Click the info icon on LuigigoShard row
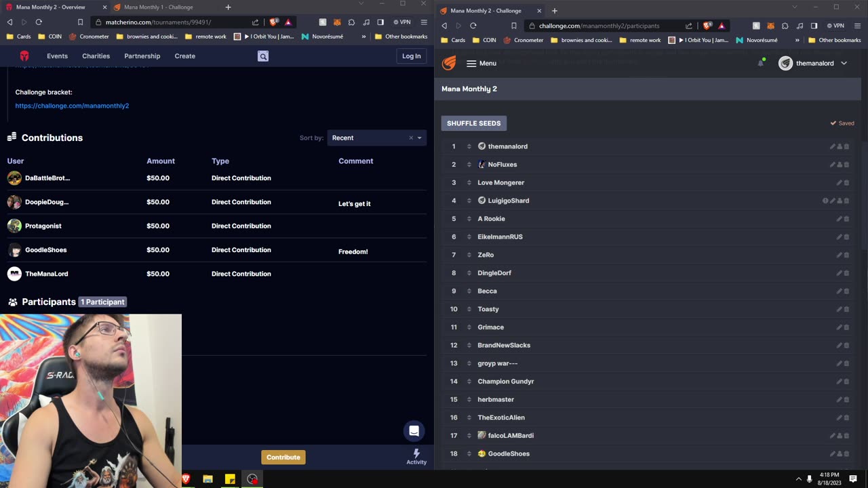Viewport: 868px width, 488px height. point(825,201)
